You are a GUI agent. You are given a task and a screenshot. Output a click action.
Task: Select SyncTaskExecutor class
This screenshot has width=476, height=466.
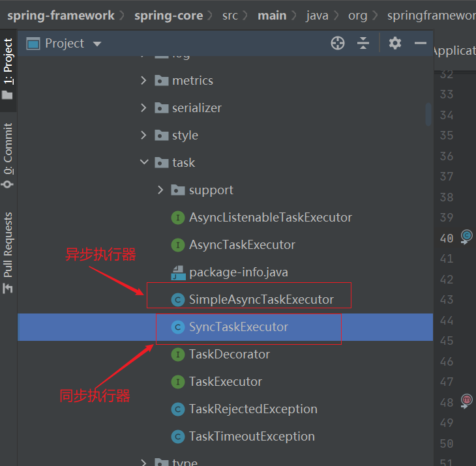click(239, 327)
